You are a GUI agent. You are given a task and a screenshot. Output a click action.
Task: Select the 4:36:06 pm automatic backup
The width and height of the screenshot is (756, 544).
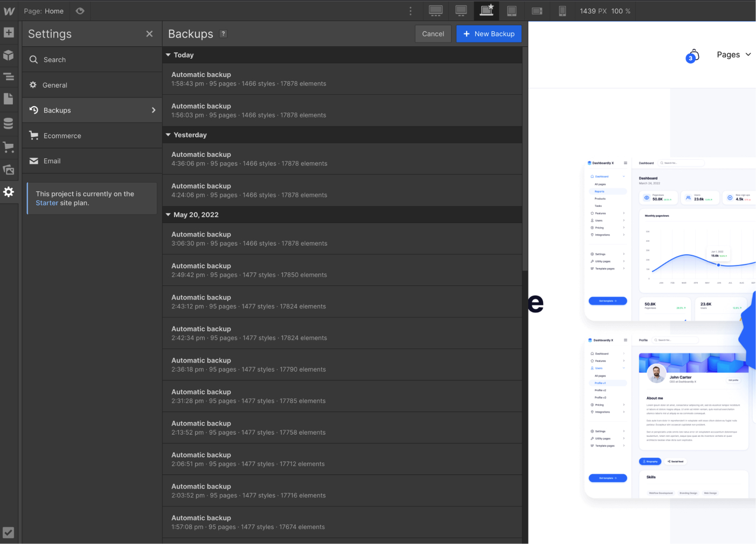point(342,159)
